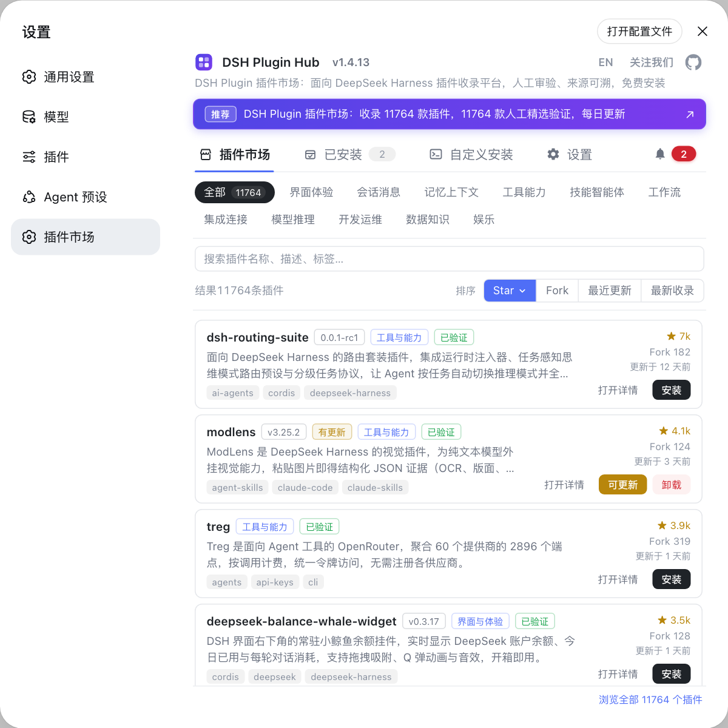Click the cli tag on treg
This screenshot has height=728, width=728.
point(313,582)
